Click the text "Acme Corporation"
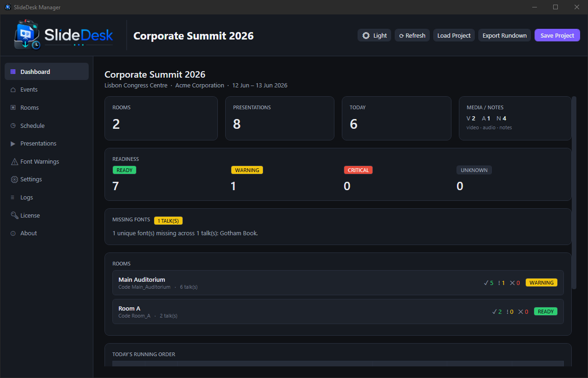The width and height of the screenshot is (588, 378). click(200, 86)
